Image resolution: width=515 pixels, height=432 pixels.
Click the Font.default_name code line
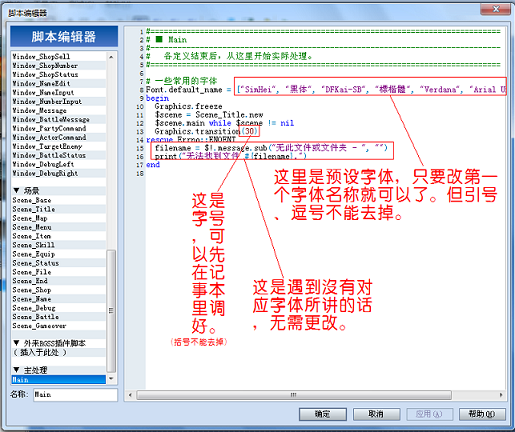(x=326, y=90)
